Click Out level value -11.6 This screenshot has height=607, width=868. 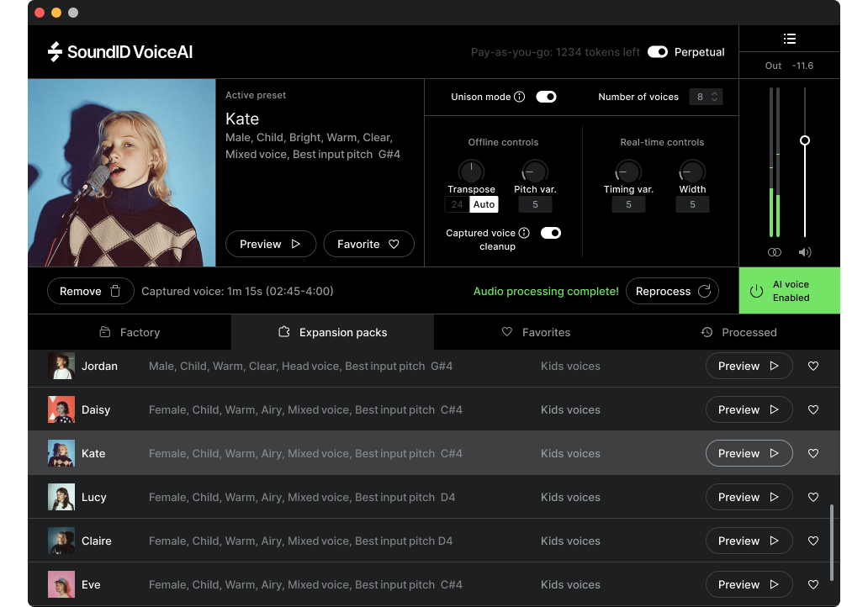[x=802, y=66]
